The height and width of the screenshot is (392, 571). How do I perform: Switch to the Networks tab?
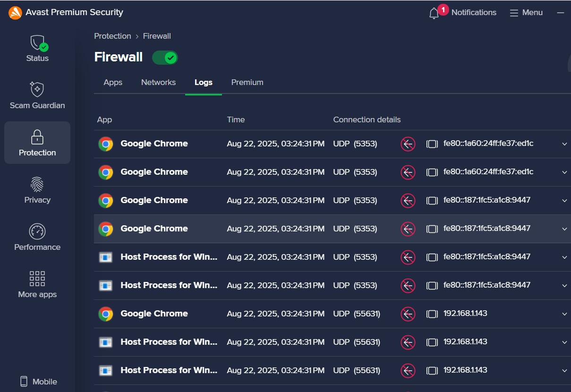(158, 82)
